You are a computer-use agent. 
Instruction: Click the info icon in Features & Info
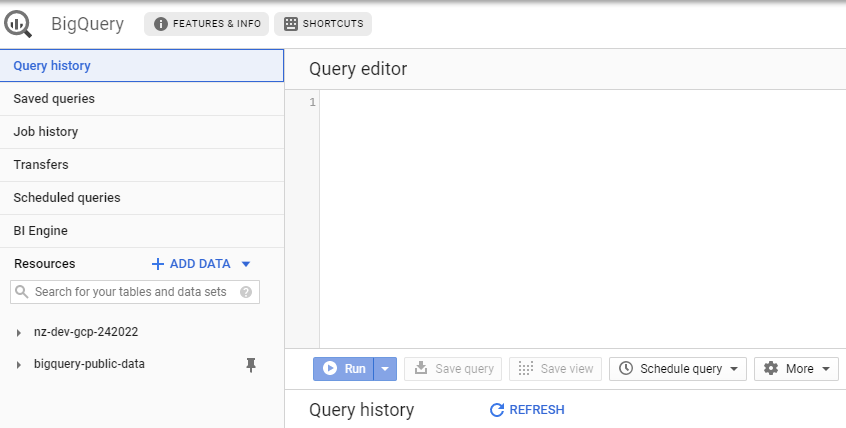[160, 24]
